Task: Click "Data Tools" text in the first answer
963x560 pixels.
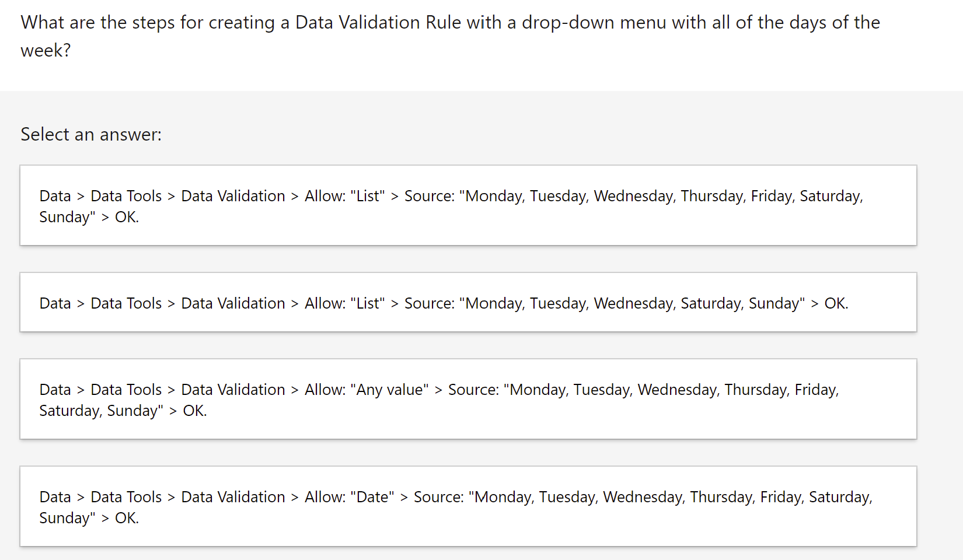Action: (x=126, y=196)
